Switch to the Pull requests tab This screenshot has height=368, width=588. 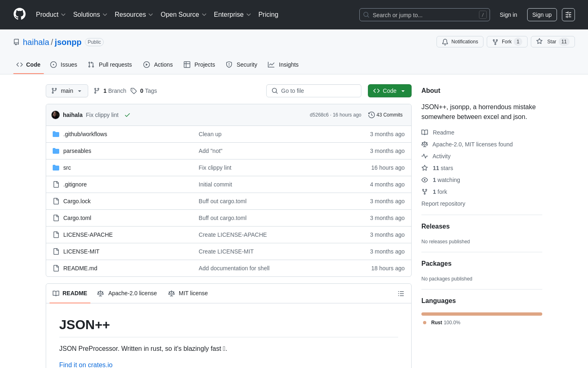(110, 65)
